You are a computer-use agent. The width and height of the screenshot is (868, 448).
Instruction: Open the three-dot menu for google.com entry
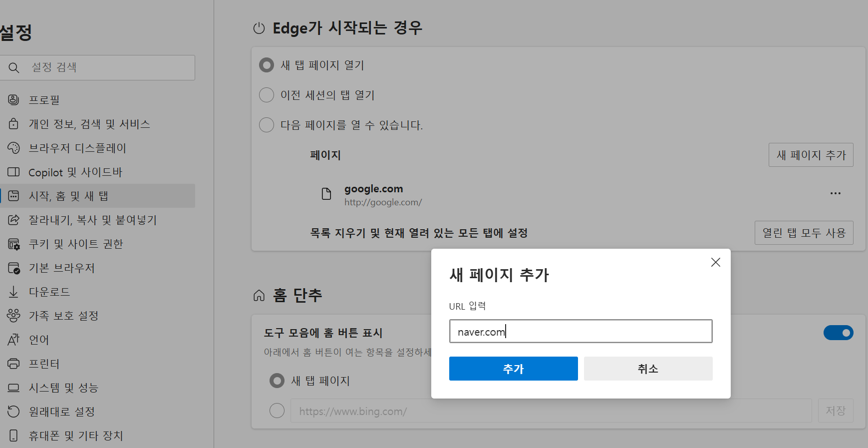tap(836, 193)
